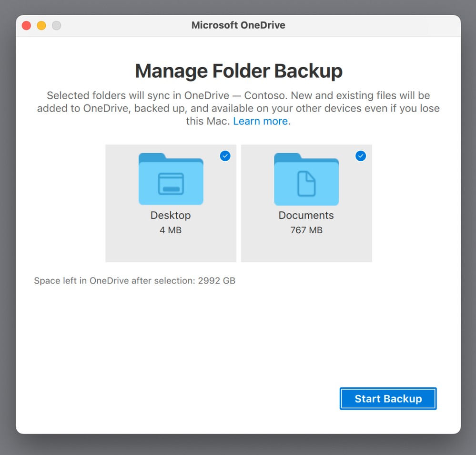Select the Documents folder name label

(306, 215)
